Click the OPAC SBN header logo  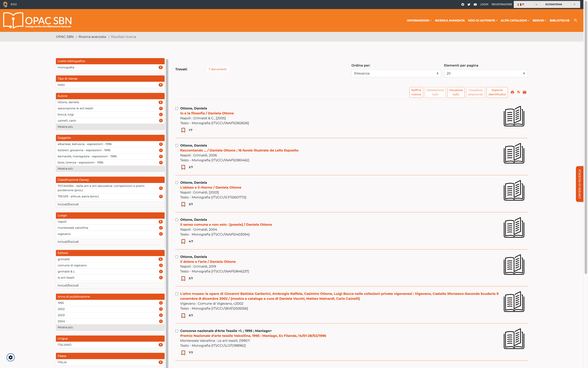click(x=37, y=20)
